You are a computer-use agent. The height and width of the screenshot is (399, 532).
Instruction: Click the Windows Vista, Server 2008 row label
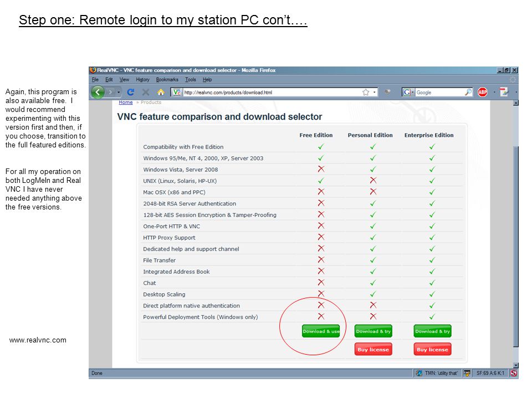click(x=181, y=170)
